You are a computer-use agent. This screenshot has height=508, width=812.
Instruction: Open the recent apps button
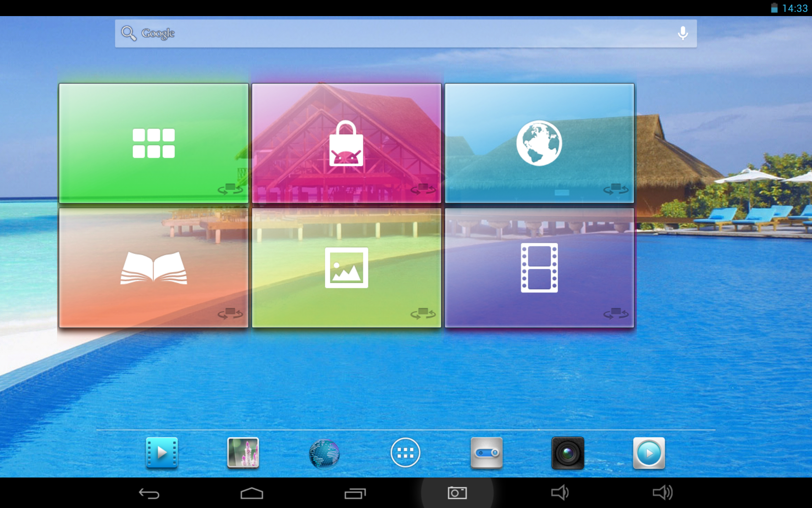click(x=355, y=494)
